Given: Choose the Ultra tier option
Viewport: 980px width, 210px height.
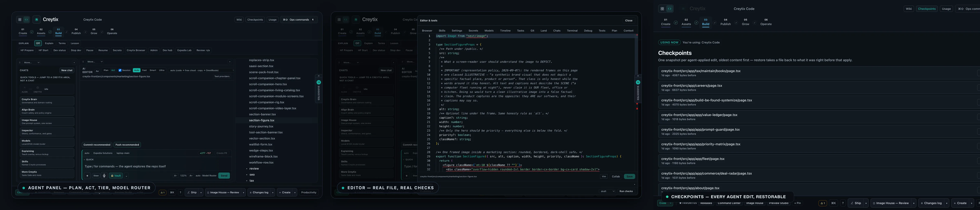Looking at the screenshot, I should click(162, 70).
